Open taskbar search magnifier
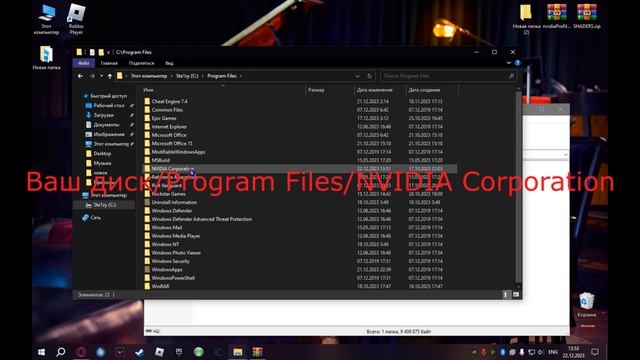 [61, 352]
